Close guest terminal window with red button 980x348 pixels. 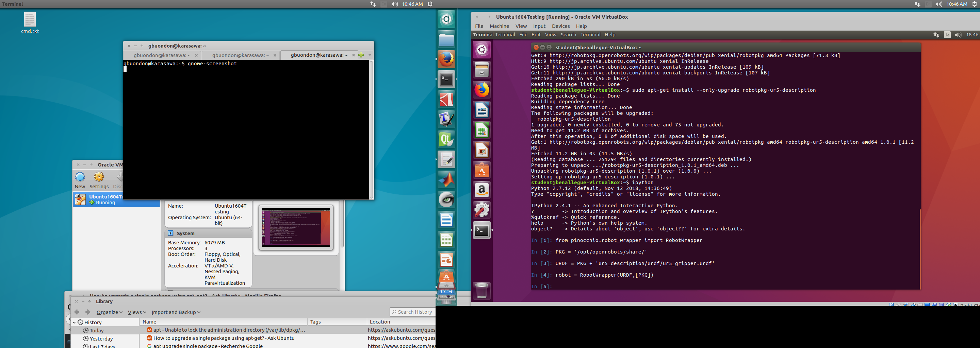pyautogui.click(x=536, y=48)
